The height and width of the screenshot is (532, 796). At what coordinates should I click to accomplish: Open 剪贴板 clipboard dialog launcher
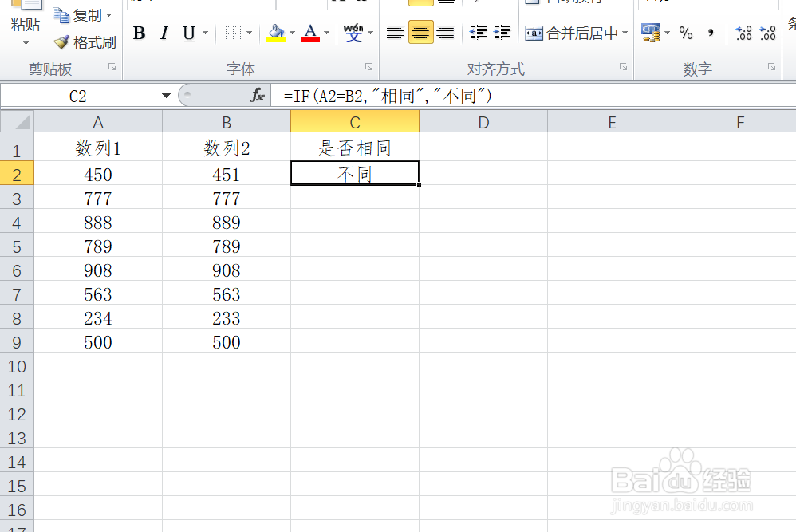pos(112,67)
